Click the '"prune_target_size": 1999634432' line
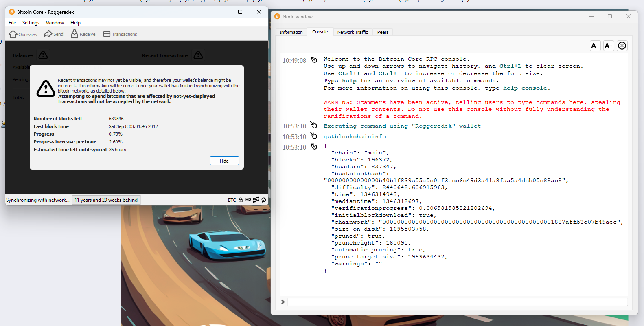Image resolution: width=644 pixels, height=326 pixels. 389,257
